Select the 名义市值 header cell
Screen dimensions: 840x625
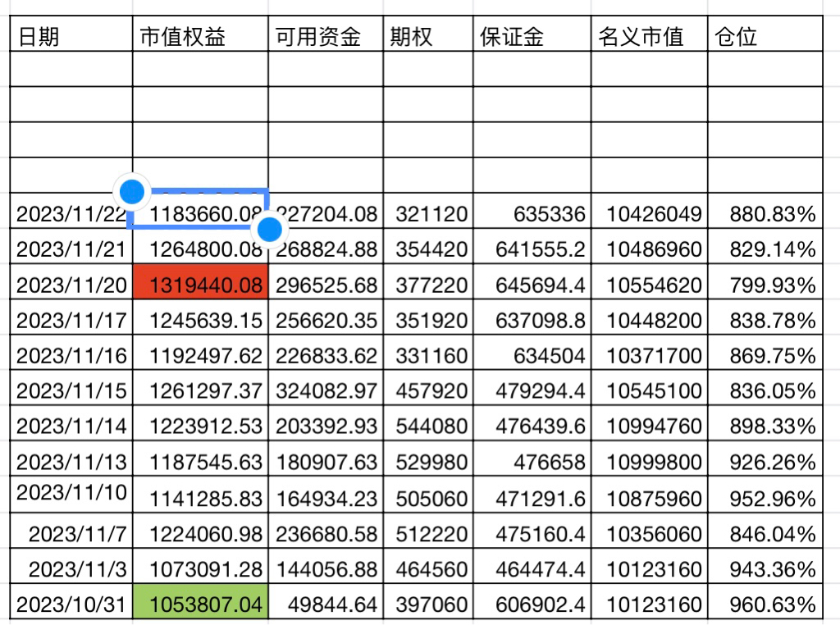click(x=649, y=37)
